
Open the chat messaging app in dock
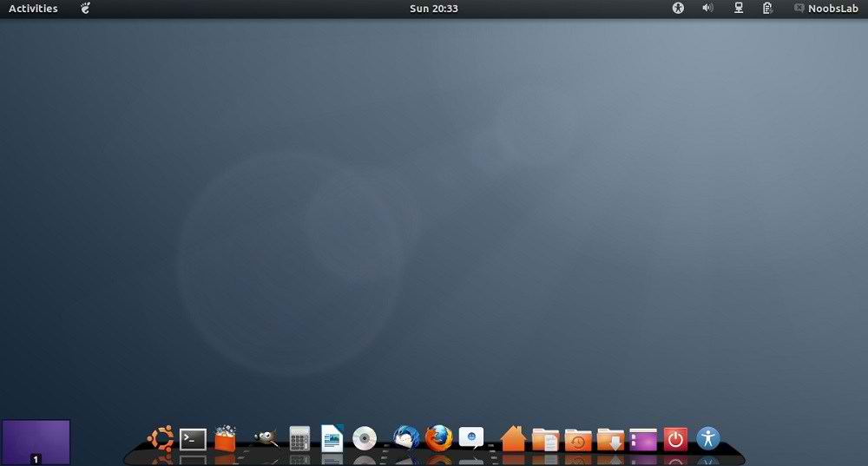(470, 437)
